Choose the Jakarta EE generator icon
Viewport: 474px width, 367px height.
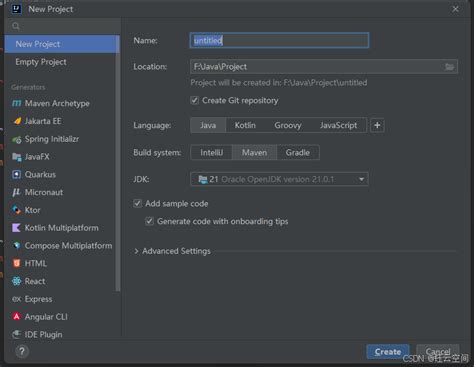click(17, 121)
